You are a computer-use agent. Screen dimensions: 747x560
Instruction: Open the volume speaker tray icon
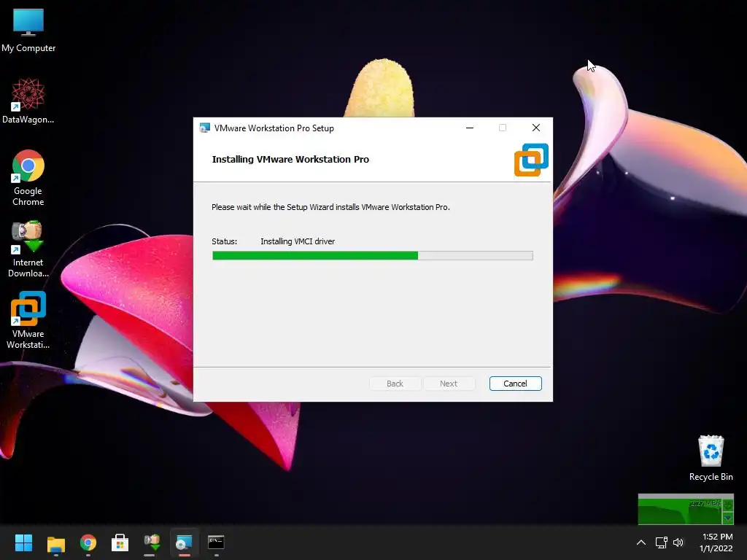[678, 542]
